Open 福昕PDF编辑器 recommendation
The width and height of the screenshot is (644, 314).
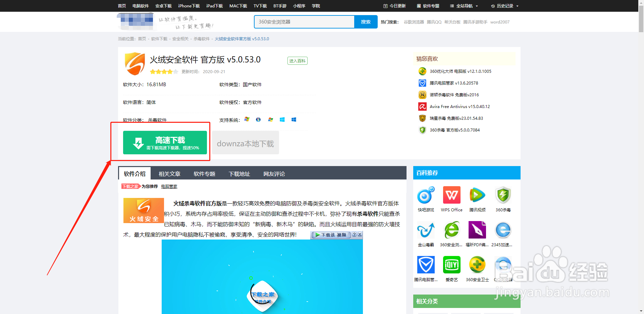coord(477,230)
